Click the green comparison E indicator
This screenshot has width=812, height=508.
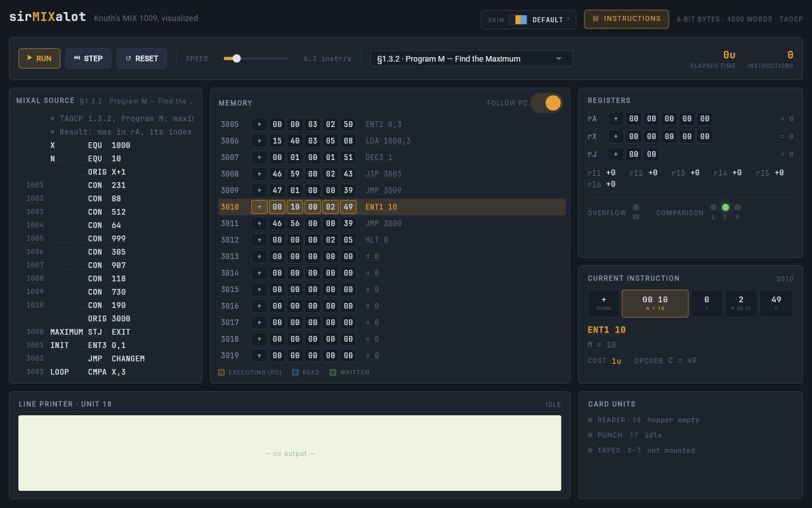pyautogui.click(x=725, y=208)
